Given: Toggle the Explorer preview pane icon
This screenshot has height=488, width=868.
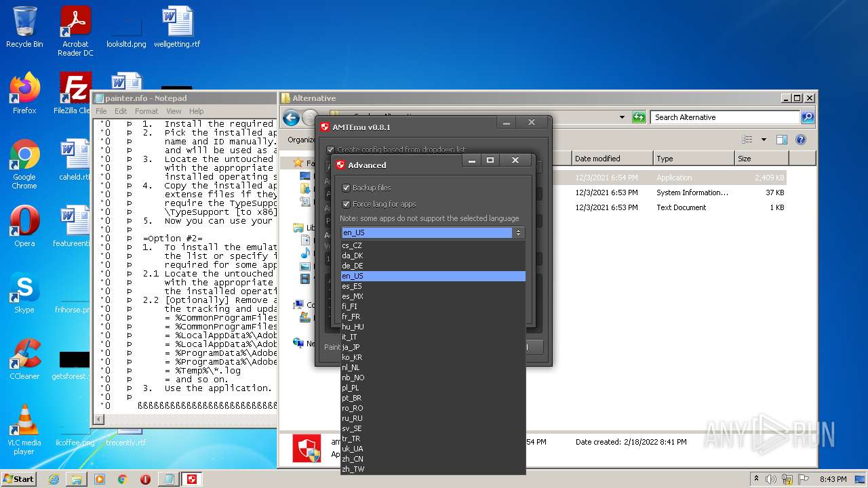Looking at the screenshot, I should 782,140.
